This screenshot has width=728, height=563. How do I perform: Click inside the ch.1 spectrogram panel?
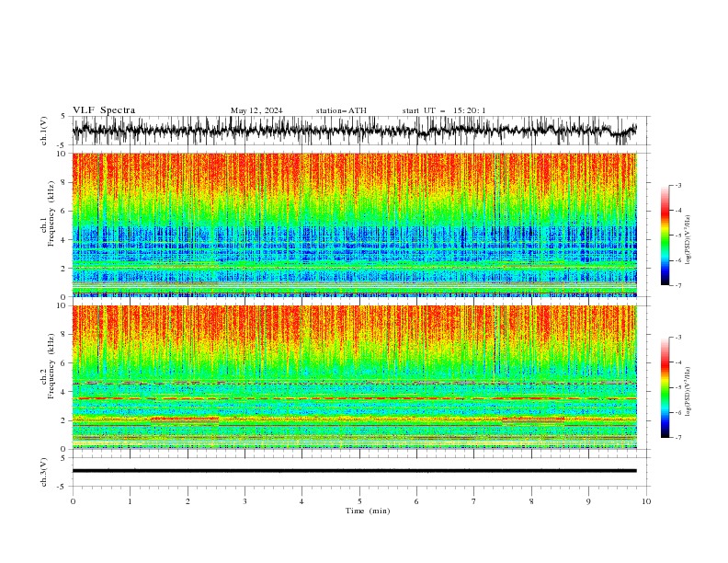pyautogui.click(x=354, y=224)
